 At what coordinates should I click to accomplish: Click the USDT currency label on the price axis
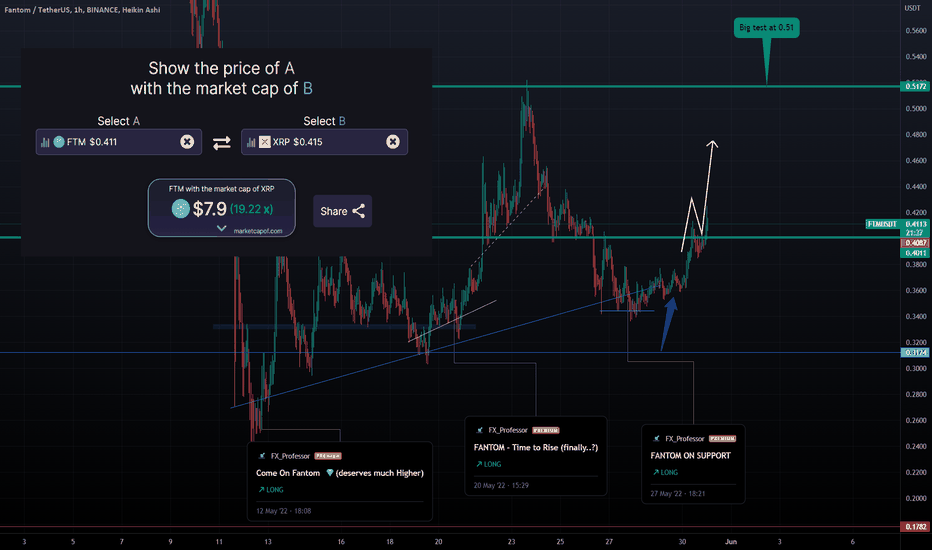(x=912, y=8)
